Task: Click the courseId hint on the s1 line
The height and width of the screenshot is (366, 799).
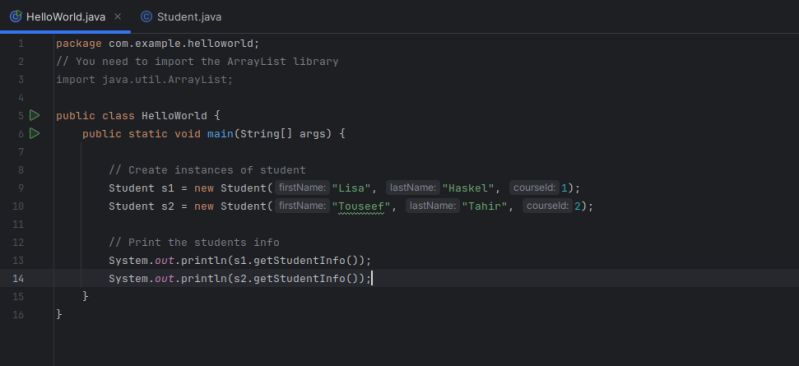Action: pos(534,188)
